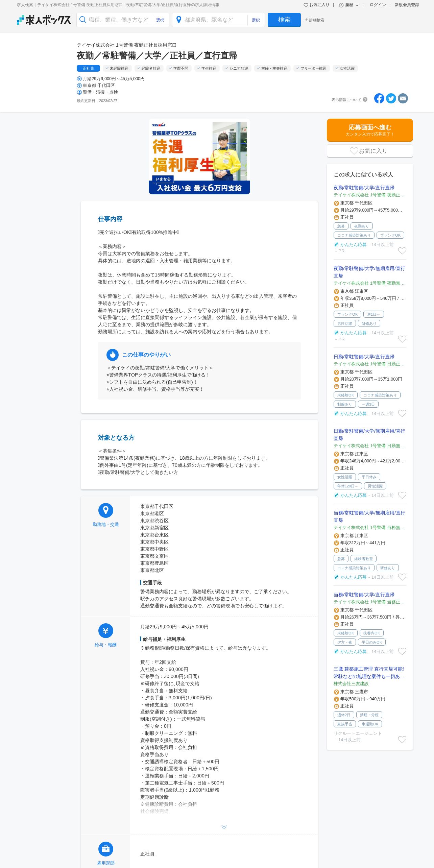Share this job via email icon
434x868 pixels.
(403, 98)
